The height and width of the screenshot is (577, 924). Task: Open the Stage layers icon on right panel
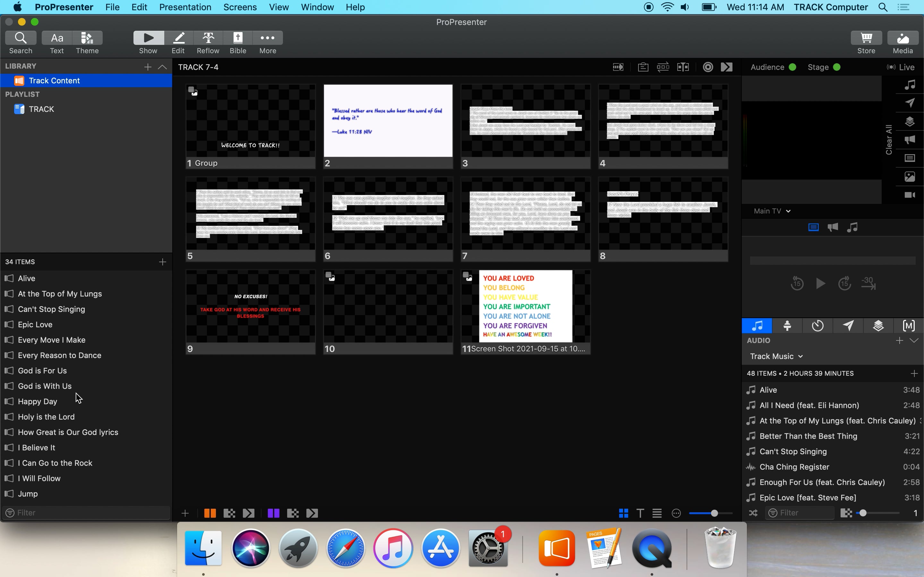point(910,121)
